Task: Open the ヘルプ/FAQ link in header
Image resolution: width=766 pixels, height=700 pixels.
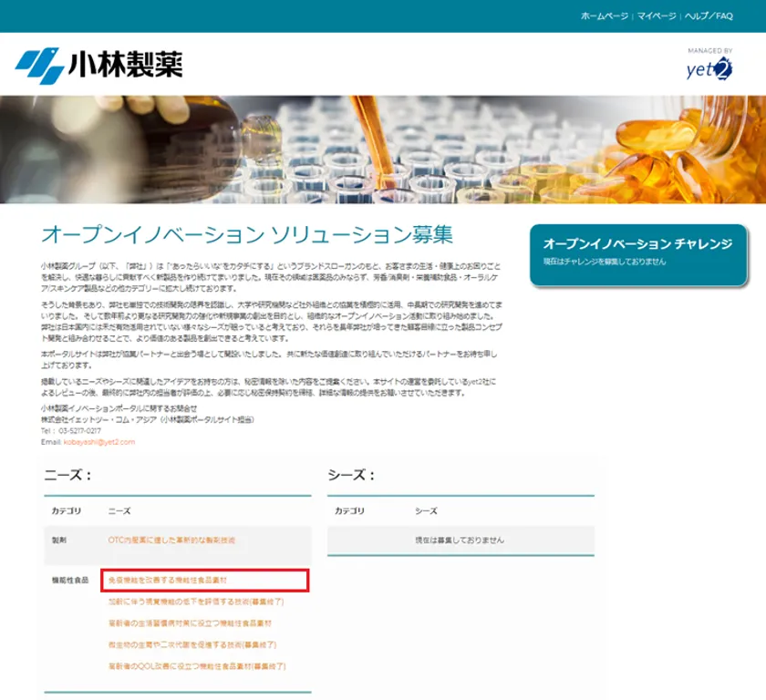Action: click(709, 16)
